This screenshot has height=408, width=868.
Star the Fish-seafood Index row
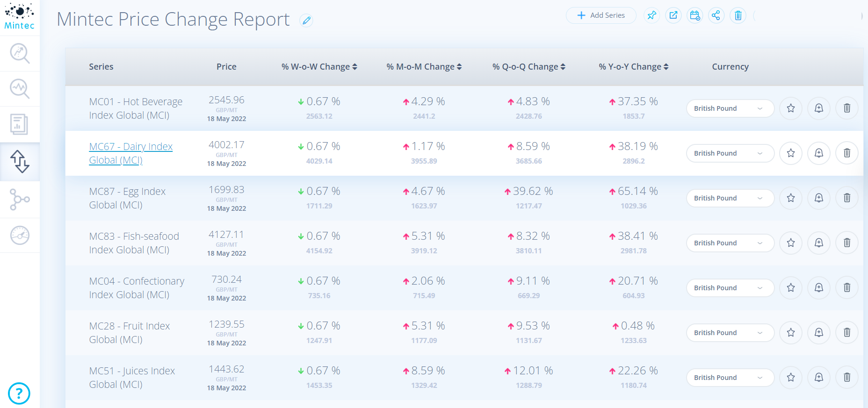[791, 243]
